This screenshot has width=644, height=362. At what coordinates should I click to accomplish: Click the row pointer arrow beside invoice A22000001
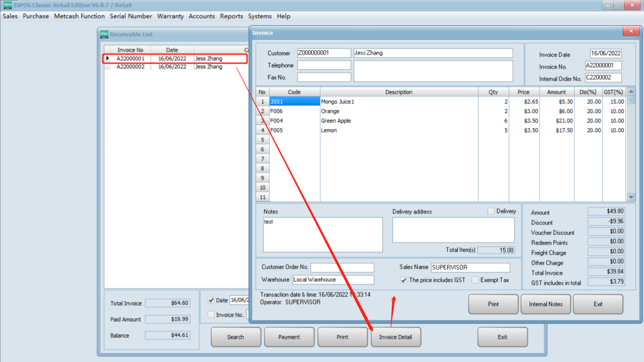pyautogui.click(x=107, y=58)
